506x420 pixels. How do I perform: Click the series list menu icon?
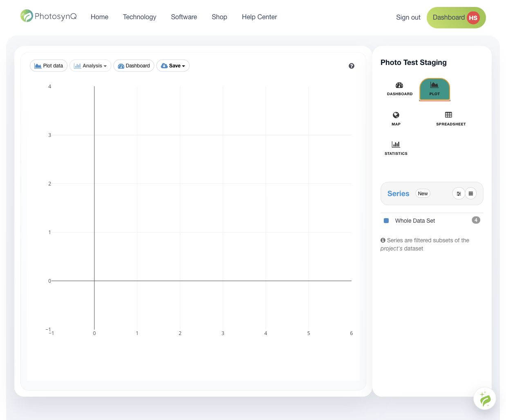tap(471, 194)
